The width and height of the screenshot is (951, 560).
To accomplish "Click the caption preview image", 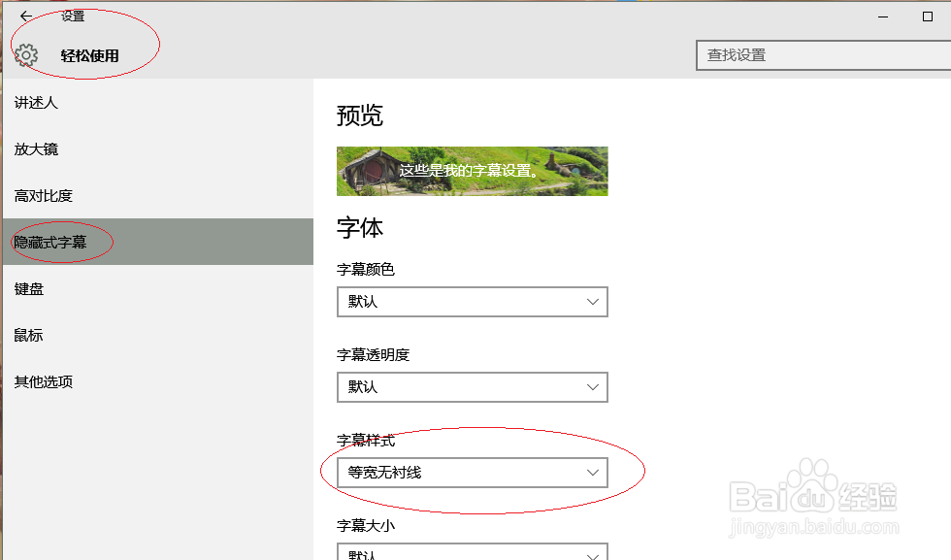I will point(473,171).
